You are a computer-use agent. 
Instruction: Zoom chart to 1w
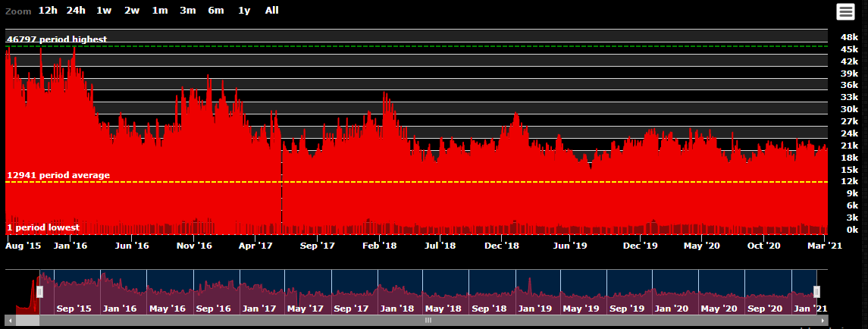[x=104, y=11]
